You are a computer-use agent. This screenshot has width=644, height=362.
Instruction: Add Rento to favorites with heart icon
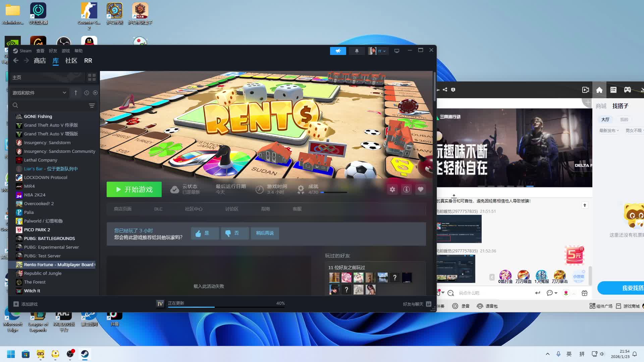420,190
